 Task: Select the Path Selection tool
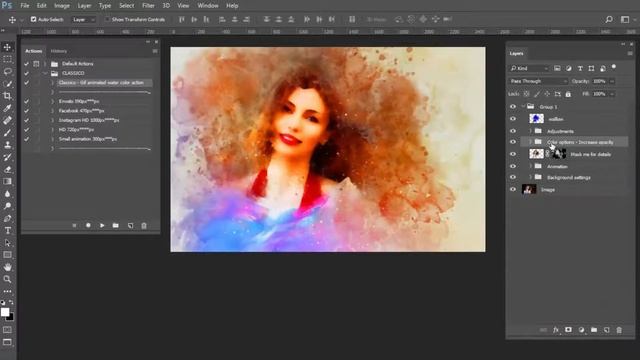point(7,243)
